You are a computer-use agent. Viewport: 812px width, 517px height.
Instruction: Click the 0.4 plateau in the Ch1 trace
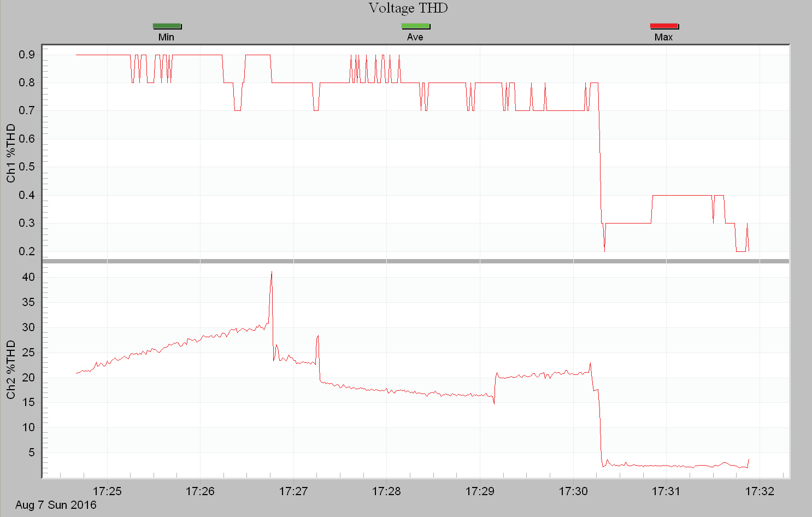682,195
